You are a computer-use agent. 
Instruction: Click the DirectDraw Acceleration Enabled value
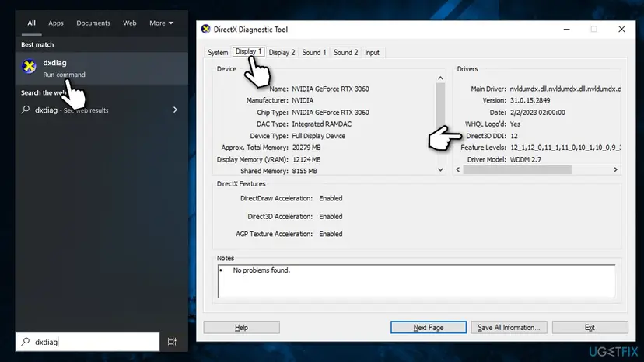click(331, 198)
